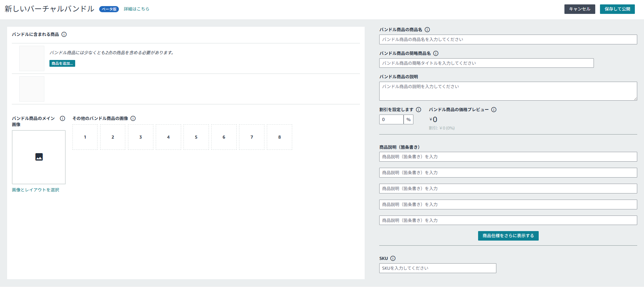Click the discount percentage input field
Viewport: 644px width, 287px height.
tap(391, 120)
